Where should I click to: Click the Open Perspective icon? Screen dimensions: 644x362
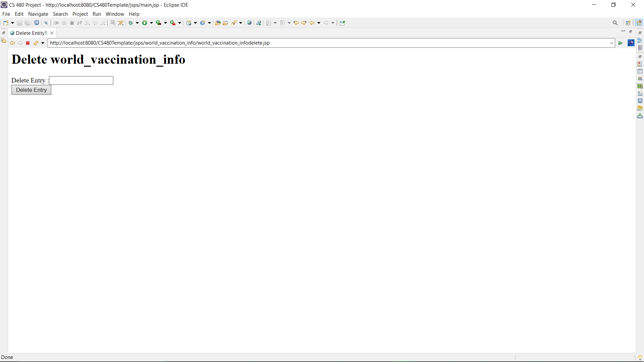(628, 23)
